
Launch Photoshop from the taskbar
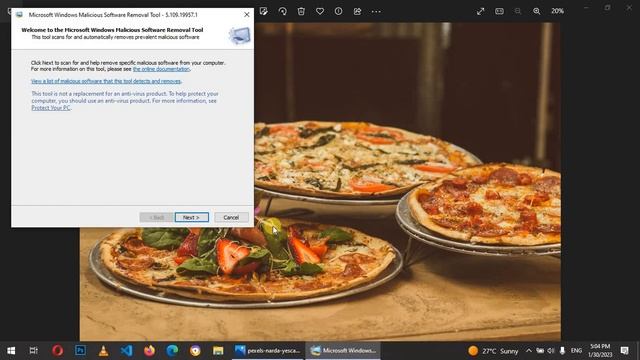pos(80,350)
